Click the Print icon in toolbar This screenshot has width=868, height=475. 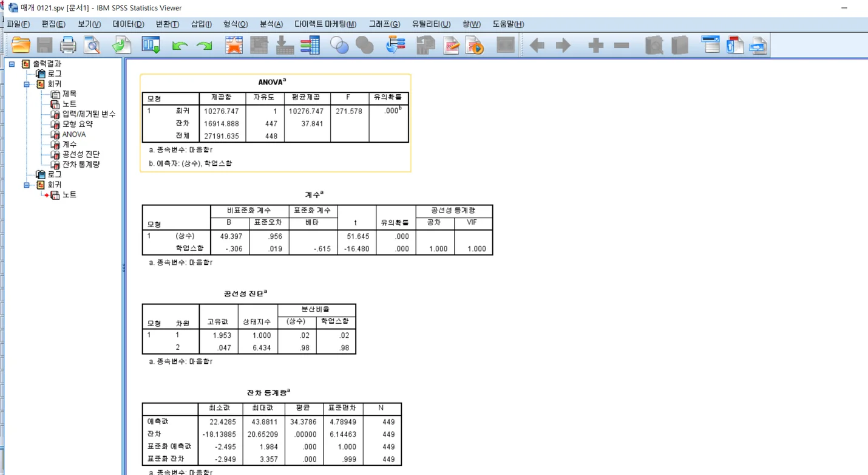[68, 45]
